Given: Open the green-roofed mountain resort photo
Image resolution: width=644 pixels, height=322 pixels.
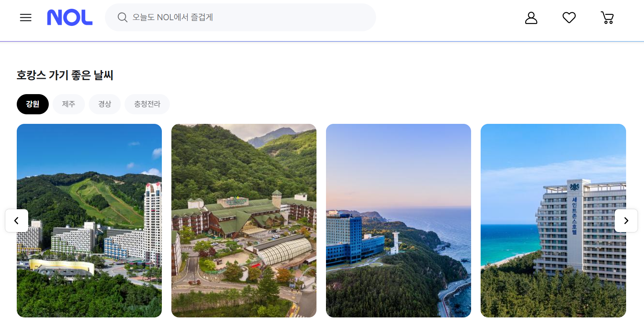Looking at the screenshot, I should tap(244, 221).
